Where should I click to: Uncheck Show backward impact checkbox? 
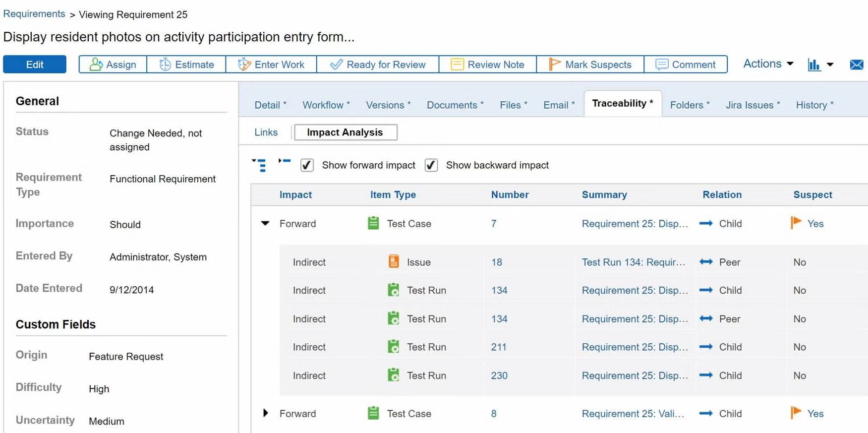431,165
